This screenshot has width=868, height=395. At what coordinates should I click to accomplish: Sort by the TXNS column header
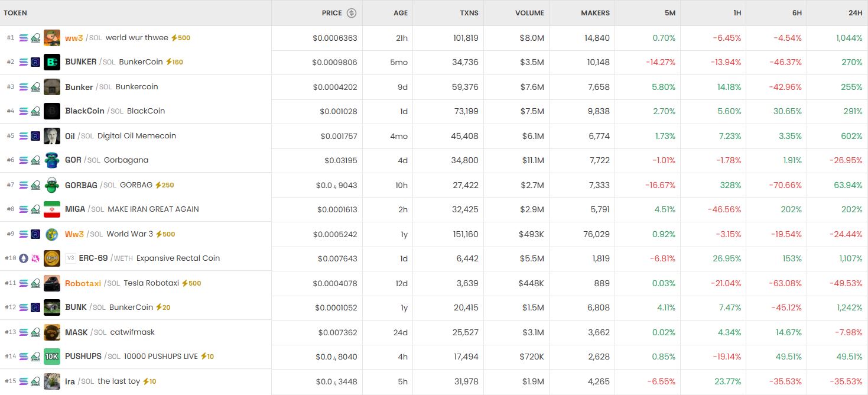tap(469, 13)
